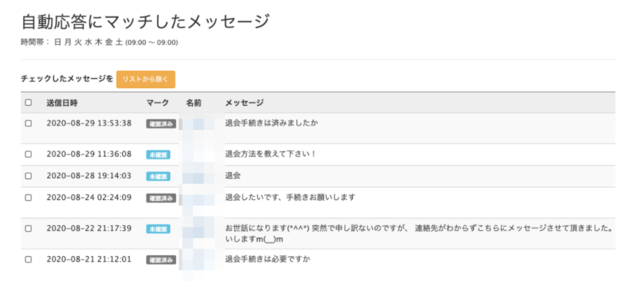Viewport: 644px width, 292px height.
Task: Select the 2020-08-28 19:14:03 message checkbox
Action: pos(28,176)
